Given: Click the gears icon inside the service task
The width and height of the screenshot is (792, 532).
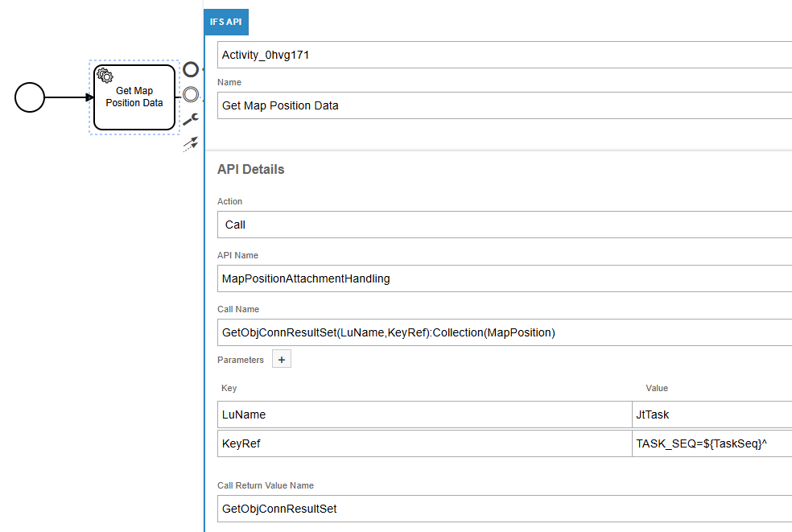Looking at the screenshot, I should point(104,75).
